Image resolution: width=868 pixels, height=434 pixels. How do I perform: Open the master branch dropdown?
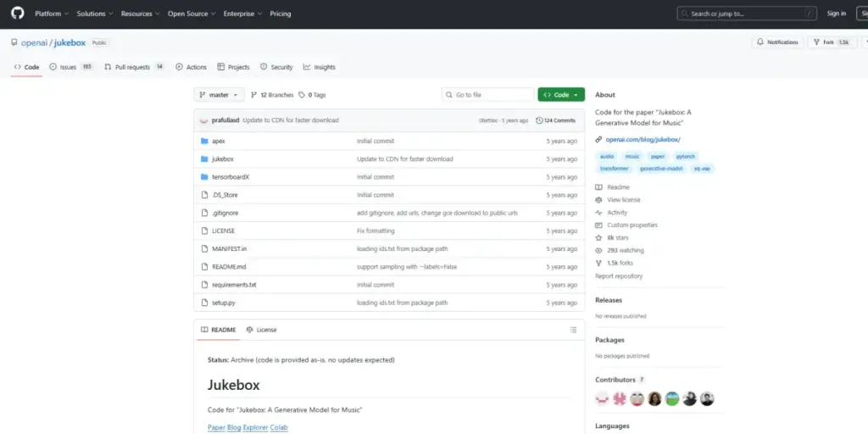219,95
